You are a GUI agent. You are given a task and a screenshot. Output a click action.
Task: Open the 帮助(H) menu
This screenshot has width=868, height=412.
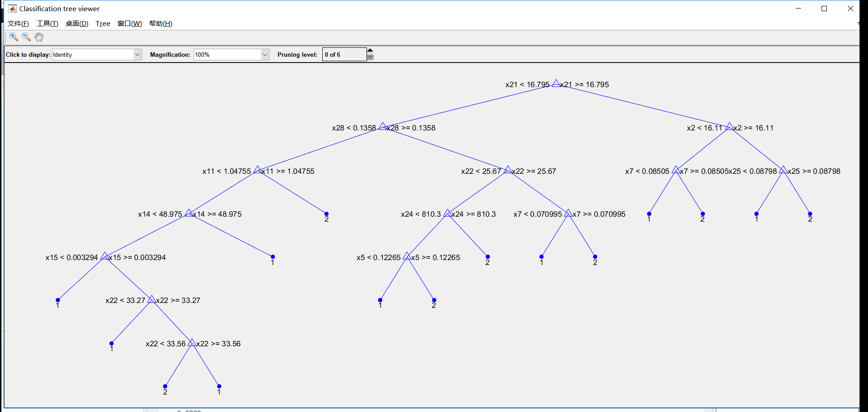pyautogui.click(x=160, y=24)
